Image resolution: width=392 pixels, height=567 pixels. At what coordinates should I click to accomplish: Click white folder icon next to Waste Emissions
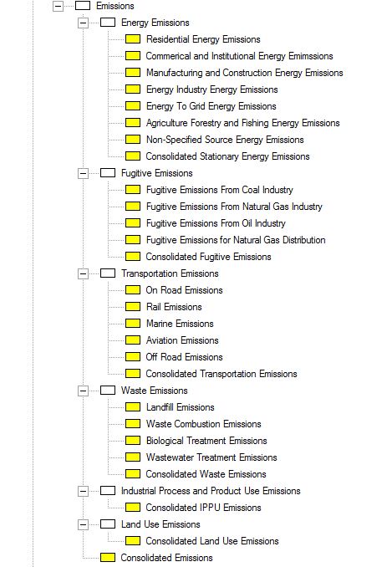[108, 391]
